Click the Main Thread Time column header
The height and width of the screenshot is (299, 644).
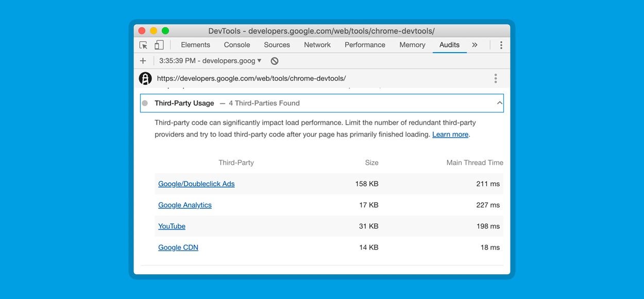pos(475,162)
